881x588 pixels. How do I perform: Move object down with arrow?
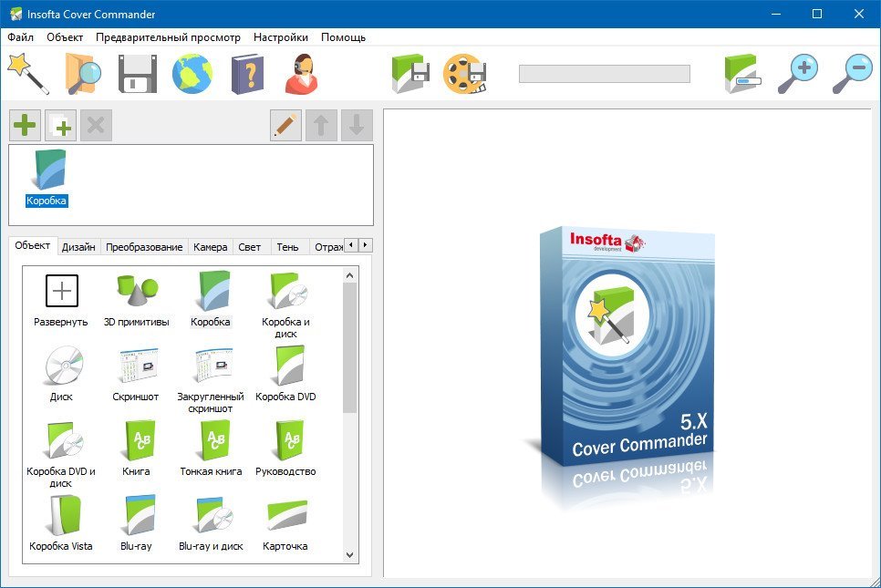357,125
